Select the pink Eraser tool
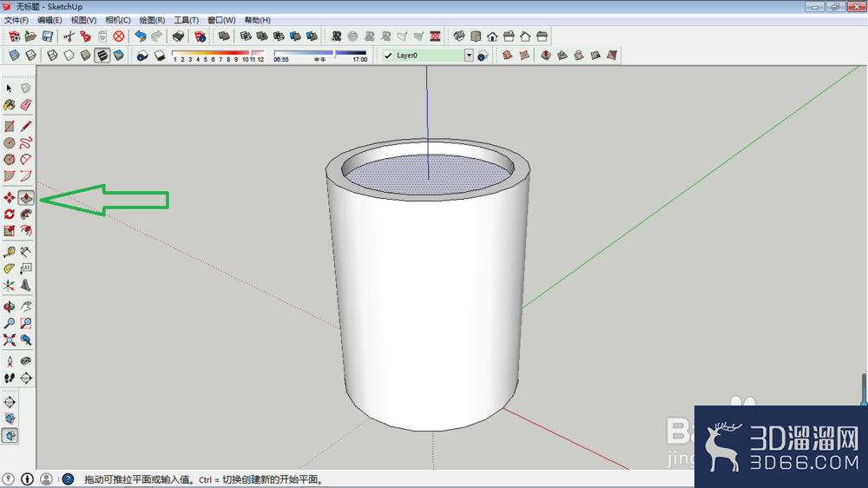The image size is (868, 488). coord(26,105)
